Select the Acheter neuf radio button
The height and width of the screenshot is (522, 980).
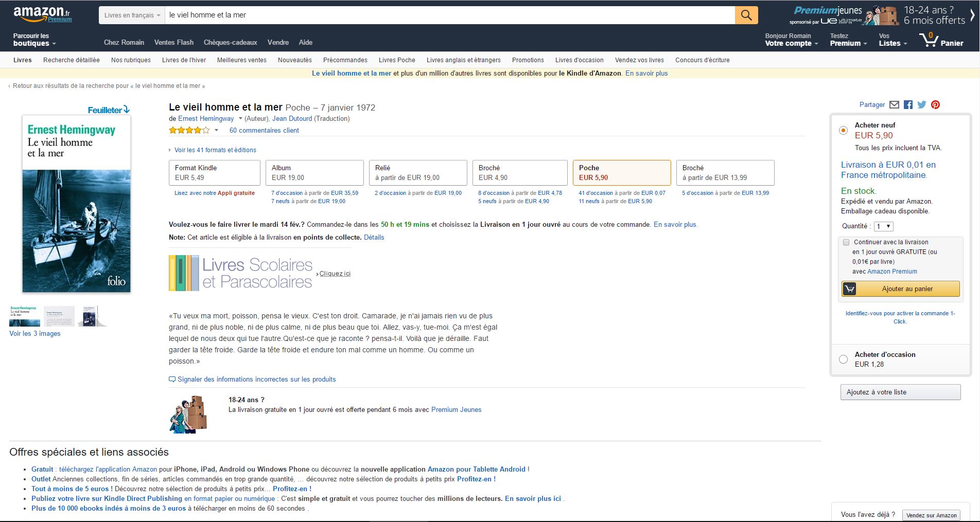click(x=843, y=130)
